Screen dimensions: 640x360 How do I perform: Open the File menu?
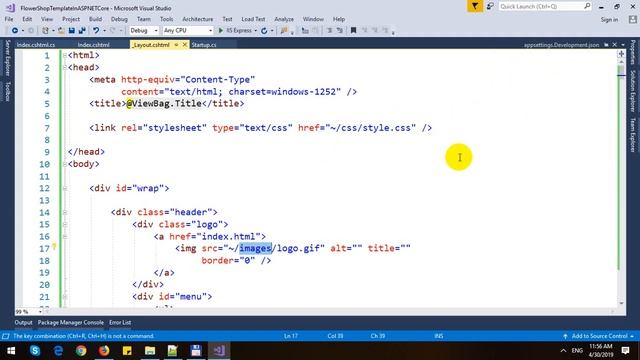(x=9, y=19)
